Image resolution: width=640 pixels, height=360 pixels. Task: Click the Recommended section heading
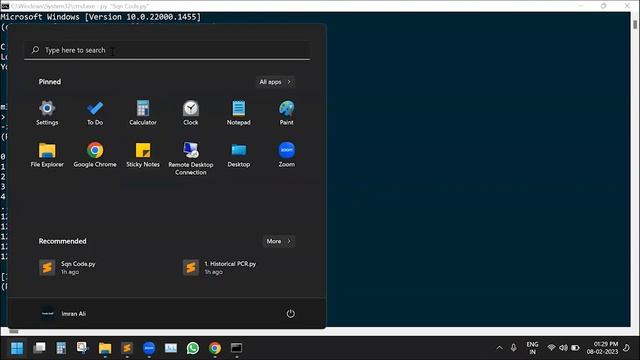(x=62, y=241)
